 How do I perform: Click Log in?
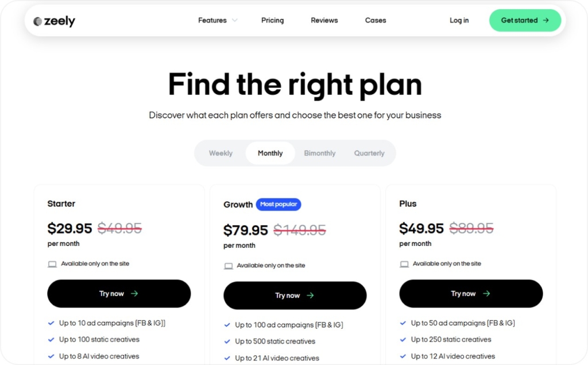click(459, 20)
